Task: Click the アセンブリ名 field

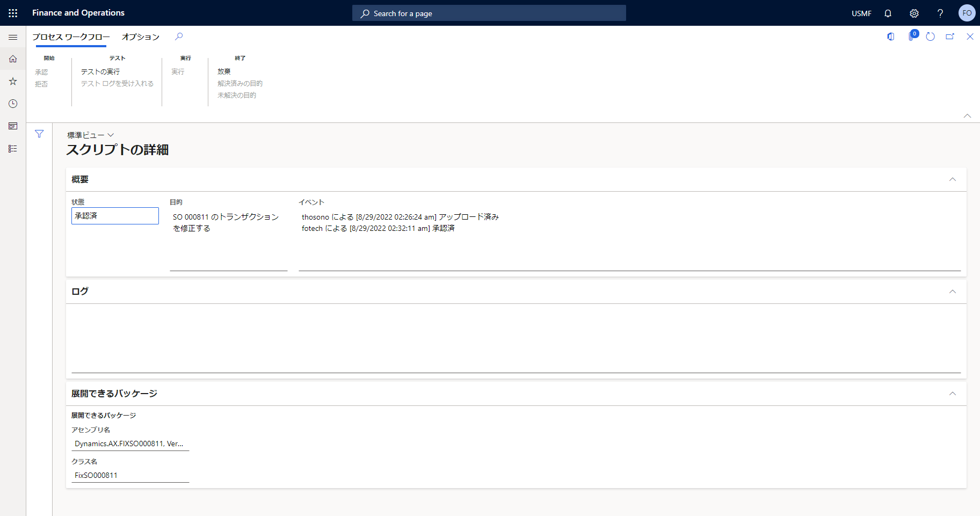Action: [130, 444]
